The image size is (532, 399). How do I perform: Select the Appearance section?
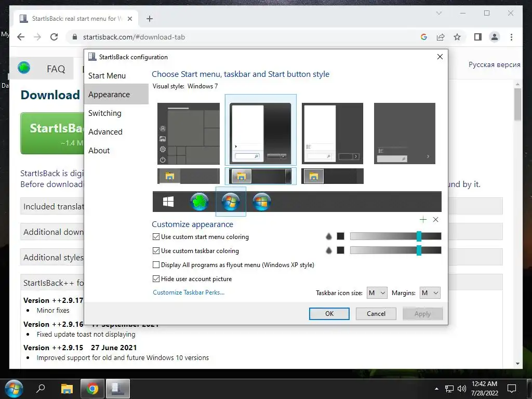(116, 95)
